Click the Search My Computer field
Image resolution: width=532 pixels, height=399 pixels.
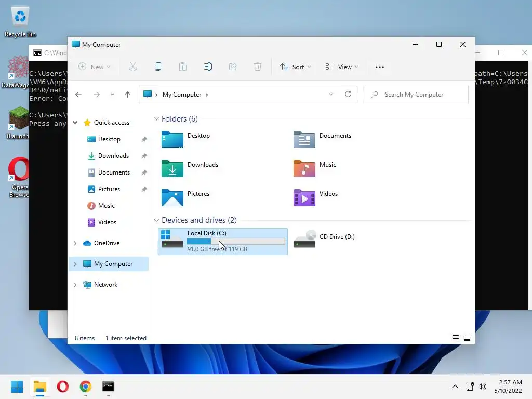point(416,95)
